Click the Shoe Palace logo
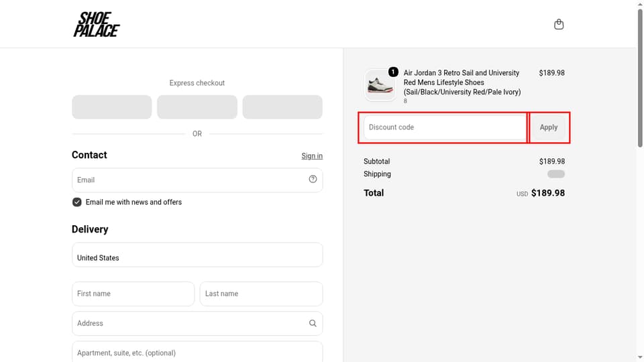The height and width of the screenshot is (362, 644). tap(97, 25)
